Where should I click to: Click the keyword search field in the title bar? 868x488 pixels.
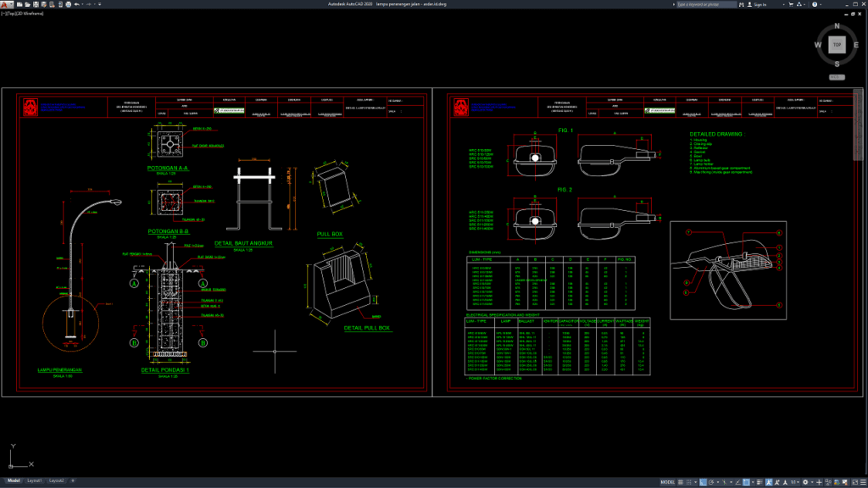[x=708, y=4]
